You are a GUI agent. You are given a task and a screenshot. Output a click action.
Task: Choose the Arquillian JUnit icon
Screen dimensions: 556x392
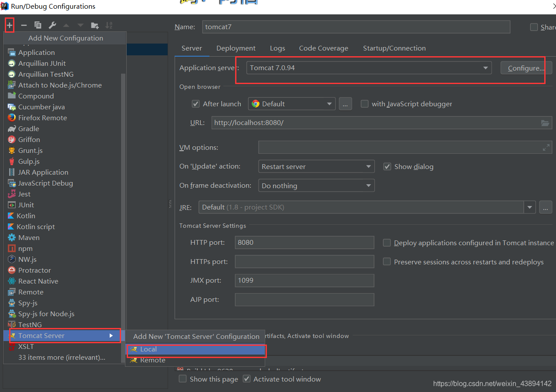[12, 63]
